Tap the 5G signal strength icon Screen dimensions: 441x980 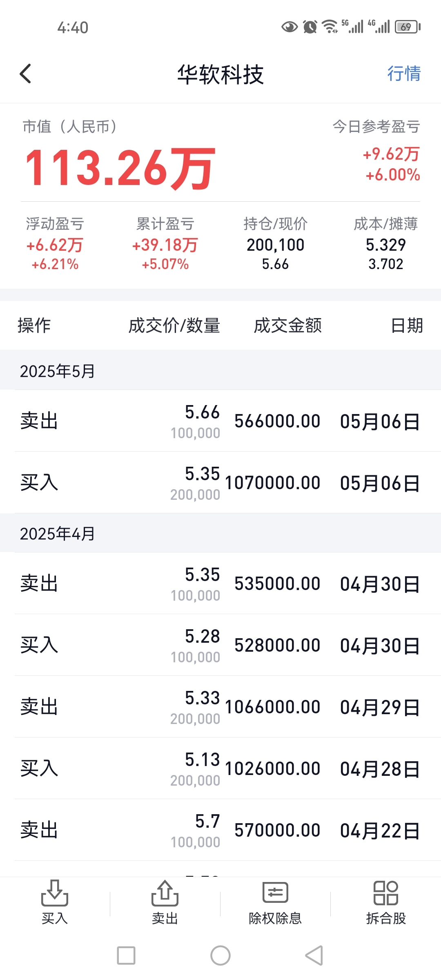click(352, 26)
